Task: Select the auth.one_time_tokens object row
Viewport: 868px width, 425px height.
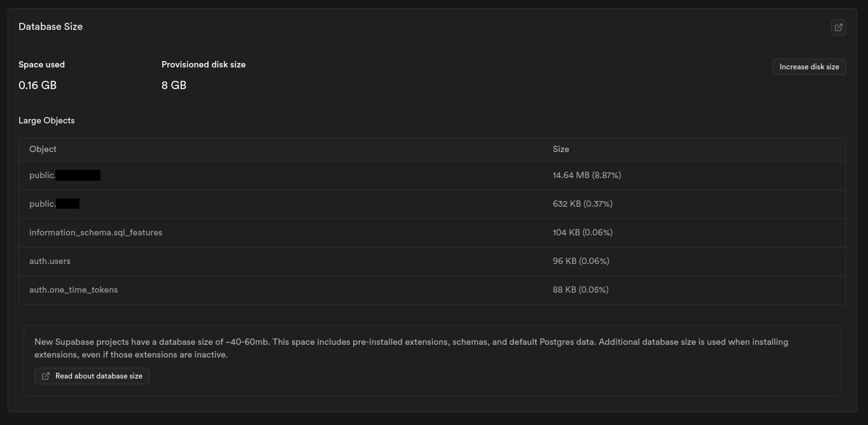Action: coord(73,289)
